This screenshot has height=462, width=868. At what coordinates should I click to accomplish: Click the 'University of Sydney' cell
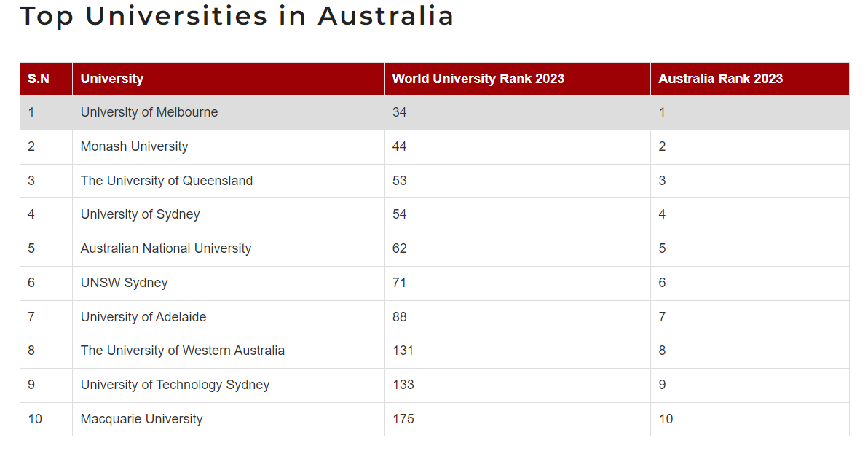[140, 214]
